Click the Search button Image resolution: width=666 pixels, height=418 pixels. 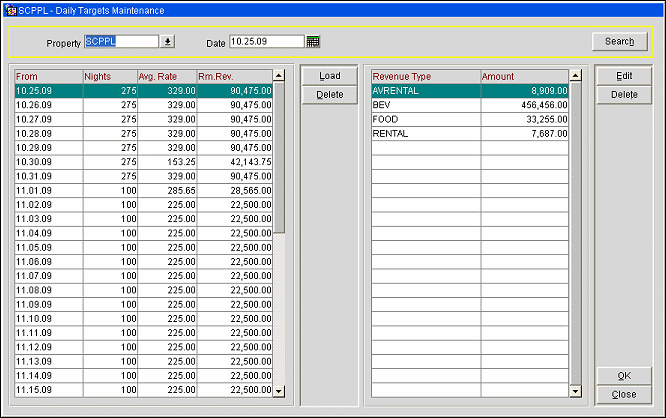coord(620,41)
